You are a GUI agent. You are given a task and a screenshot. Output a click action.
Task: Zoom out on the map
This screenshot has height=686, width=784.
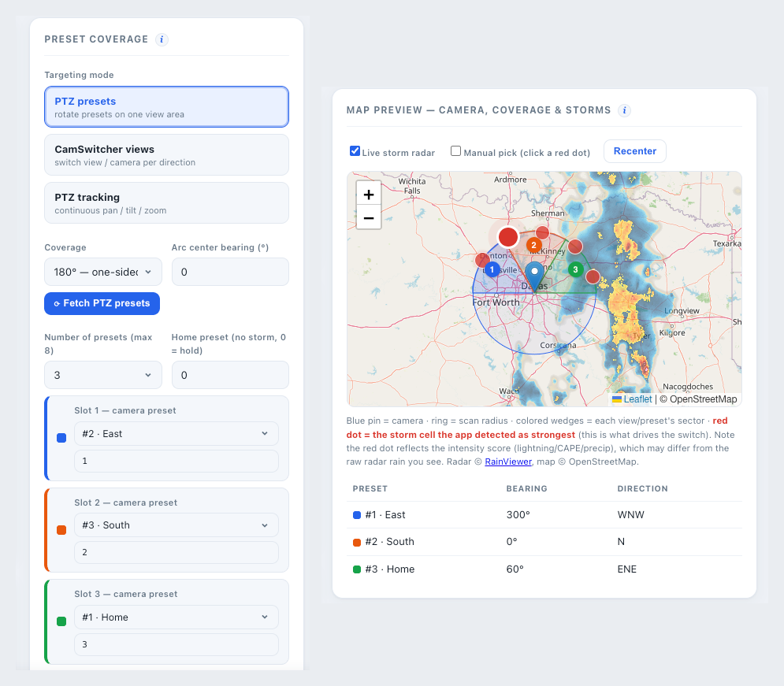pyautogui.click(x=369, y=218)
